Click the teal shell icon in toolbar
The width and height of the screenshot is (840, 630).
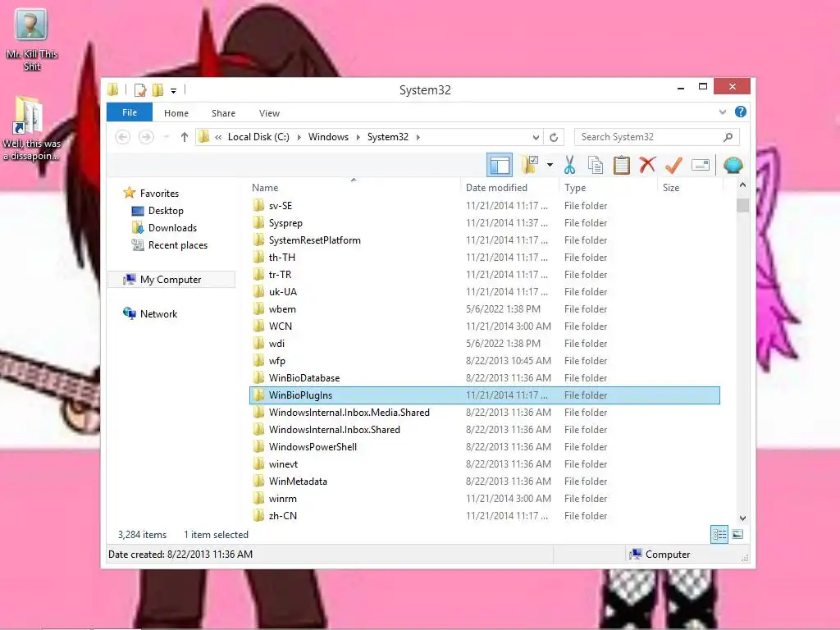coord(733,165)
